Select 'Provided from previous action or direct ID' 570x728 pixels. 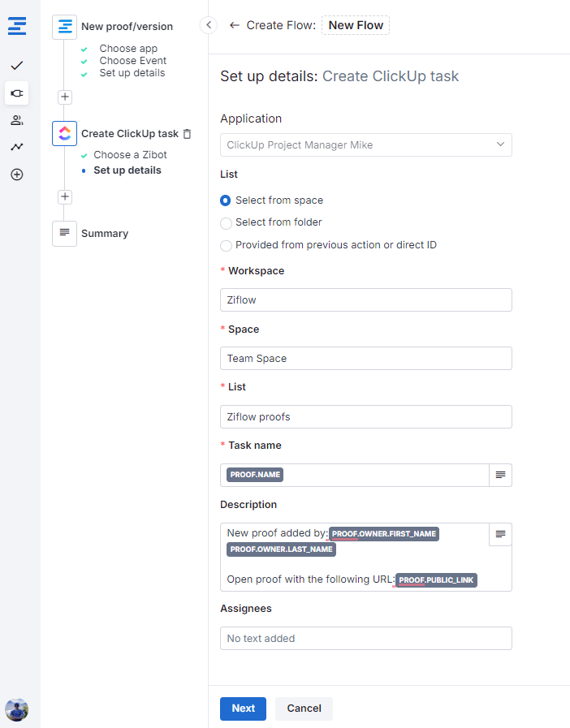pos(226,245)
